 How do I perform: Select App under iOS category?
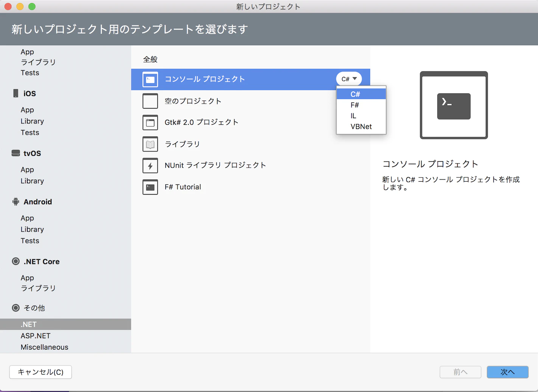coord(27,110)
